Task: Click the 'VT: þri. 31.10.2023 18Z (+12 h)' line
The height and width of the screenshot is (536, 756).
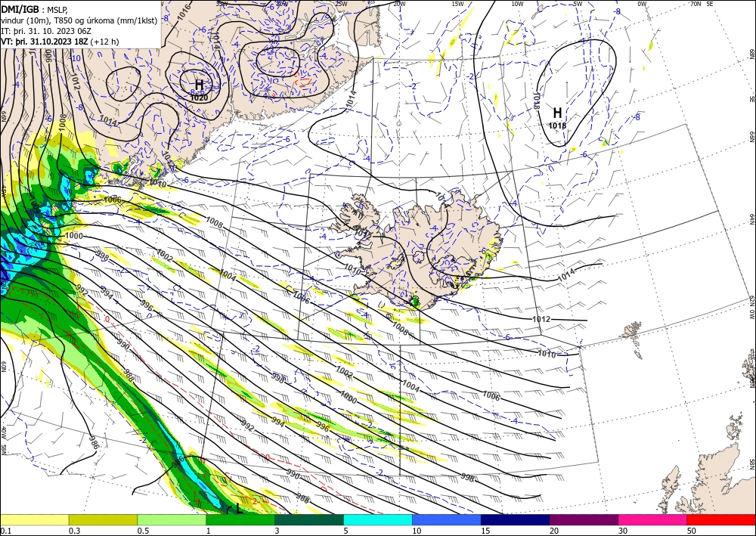Action: pyautogui.click(x=60, y=42)
